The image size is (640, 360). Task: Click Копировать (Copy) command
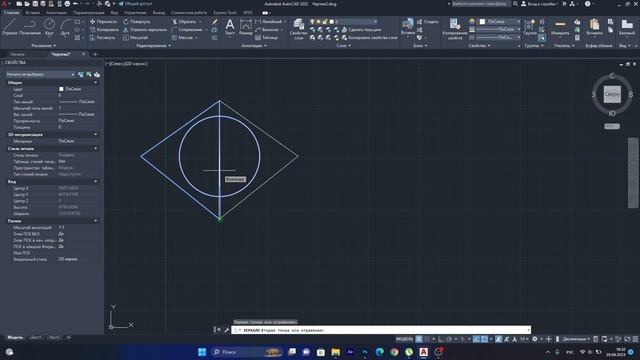(x=104, y=30)
